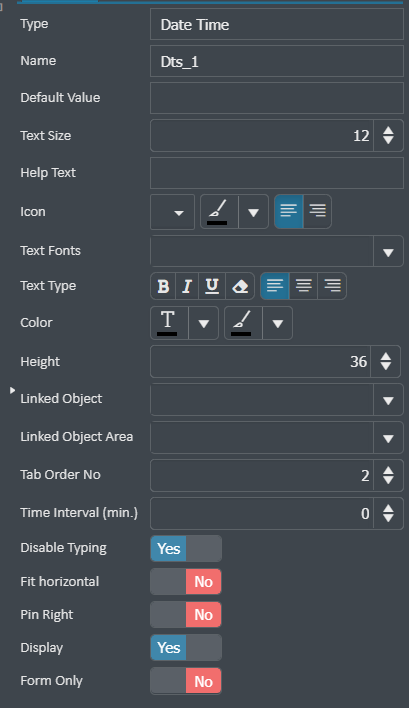Toggle the Fit horizontal switch
This screenshot has height=708, width=409.
(186, 582)
